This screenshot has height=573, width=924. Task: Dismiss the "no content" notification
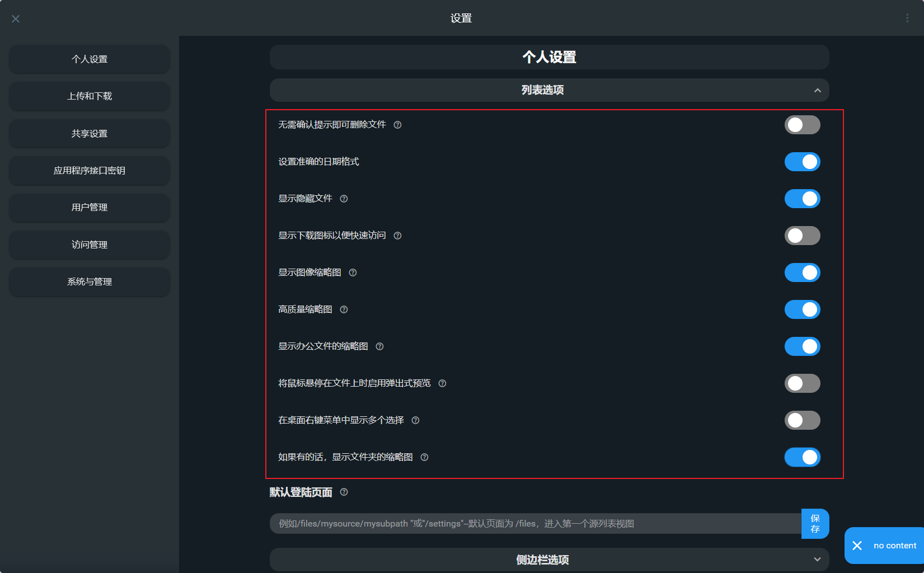pos(856,545)
